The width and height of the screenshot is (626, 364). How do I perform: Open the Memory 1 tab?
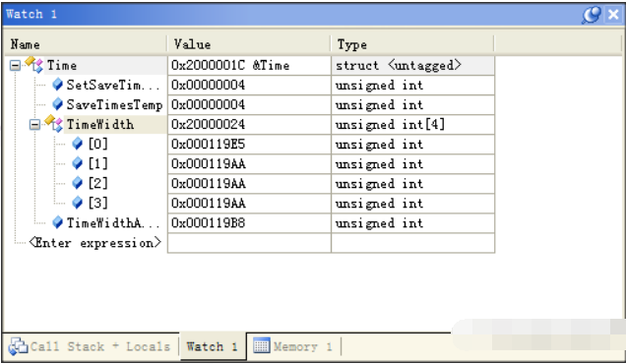pyautogui.click(x=293, y=346)
